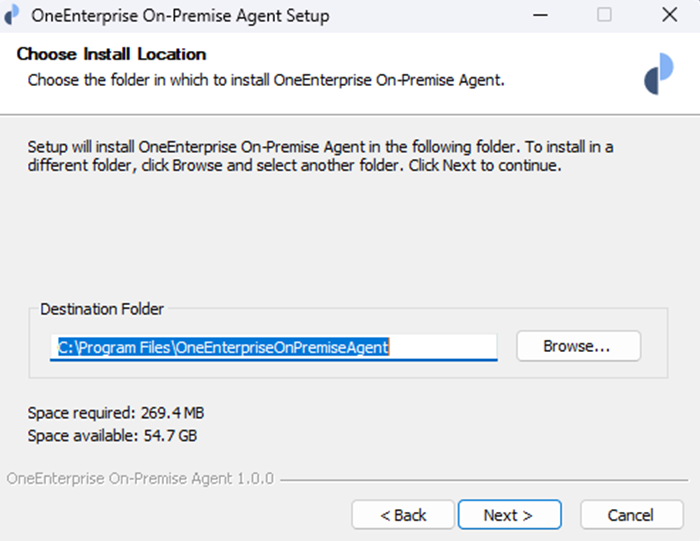This screenshot has height=541, width=700.
Task: Click the Space available: 54.7 GB text
Action: click(114, 435)
